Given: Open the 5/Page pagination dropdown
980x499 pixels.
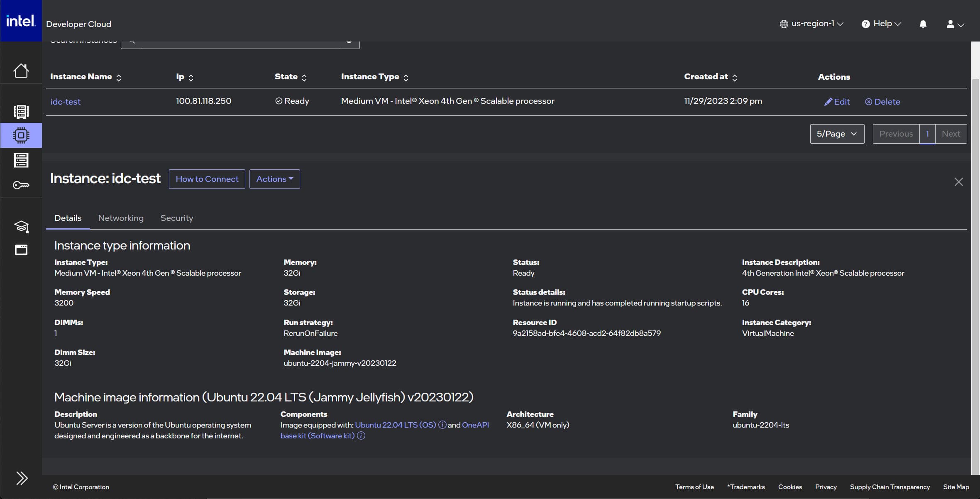Looking at the screenshot, I should pos(837,134).
